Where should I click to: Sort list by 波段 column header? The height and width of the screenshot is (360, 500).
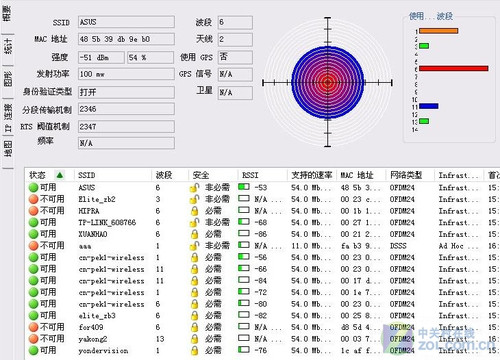coord(169,175)
